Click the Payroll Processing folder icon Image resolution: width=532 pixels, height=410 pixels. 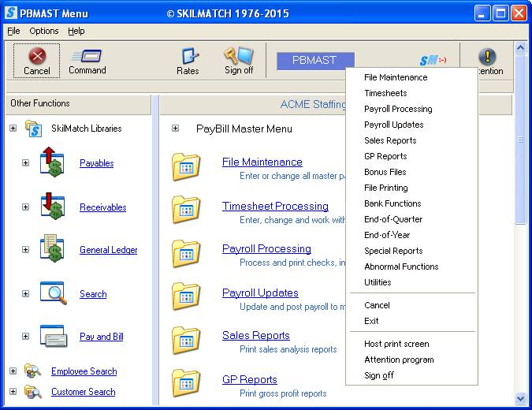click(x=186, y=254)
